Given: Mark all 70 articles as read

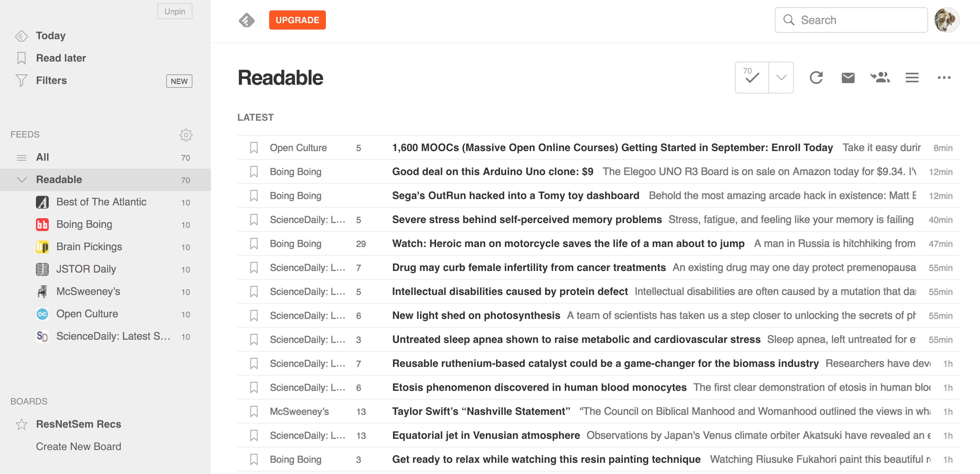Looking at the screenshot, I should coord(752,78).
